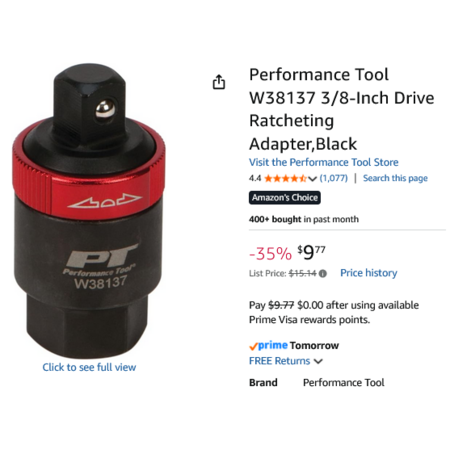Expand the FREE Returns dropdown arrow
Viewport: 450px width, 450px height.
(x=318, y=361)
